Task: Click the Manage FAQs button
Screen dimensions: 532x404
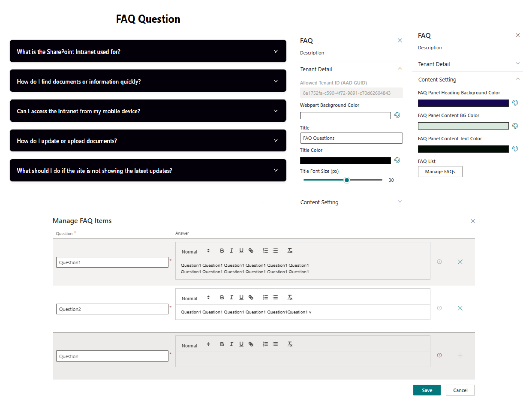Action: tap(440, 172)
